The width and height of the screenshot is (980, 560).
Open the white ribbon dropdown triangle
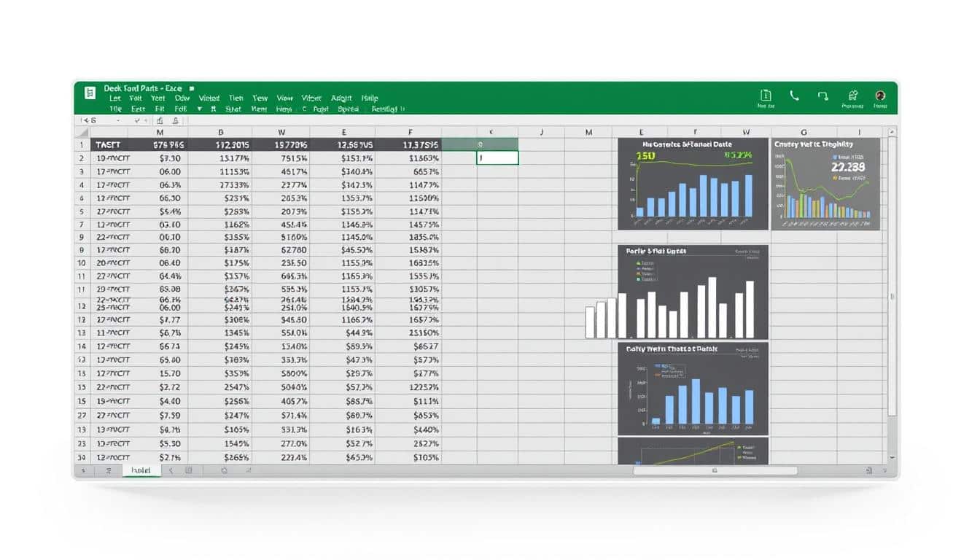[x=199, y=109]
